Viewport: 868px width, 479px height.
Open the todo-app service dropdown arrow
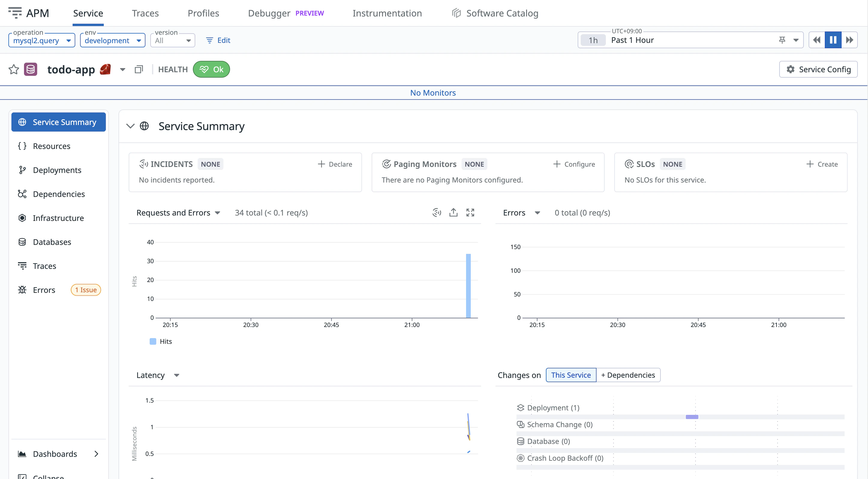pyautogui.click(x=123, y=69)
